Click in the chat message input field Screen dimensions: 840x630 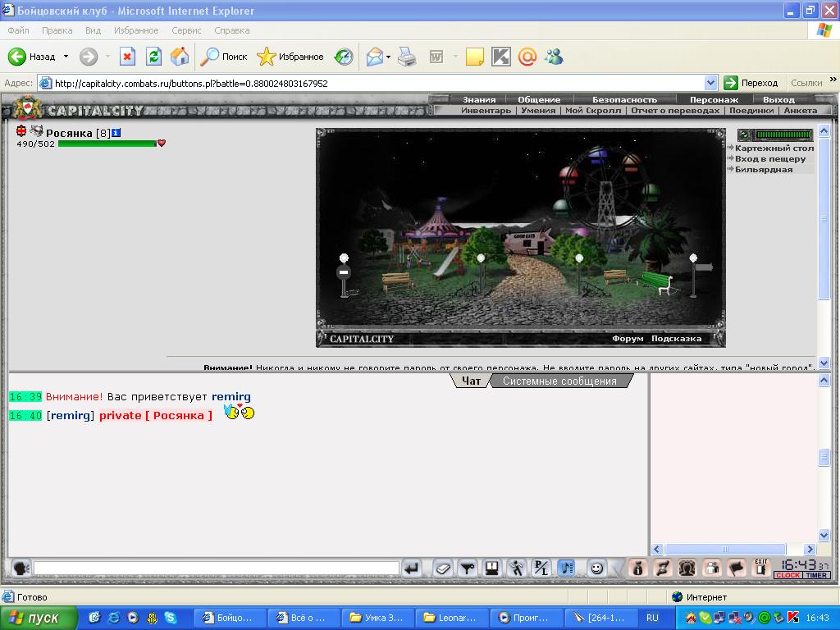pos(217,568)
